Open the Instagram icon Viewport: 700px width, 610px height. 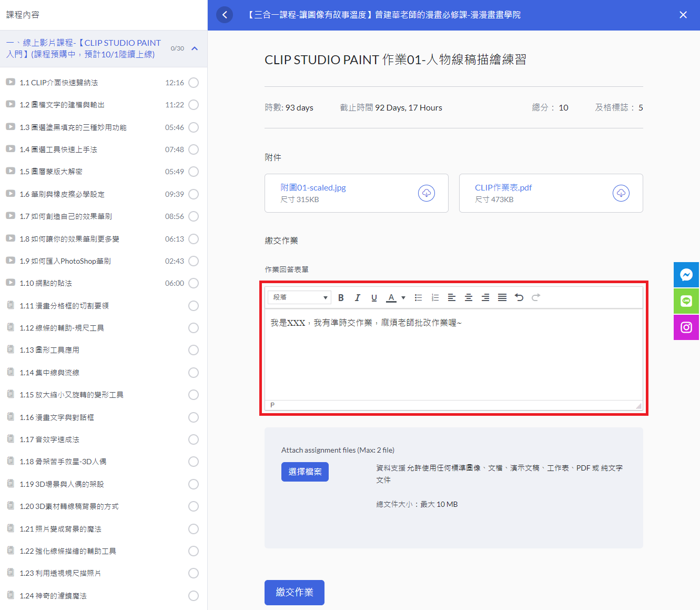click(x=686, y=327)
